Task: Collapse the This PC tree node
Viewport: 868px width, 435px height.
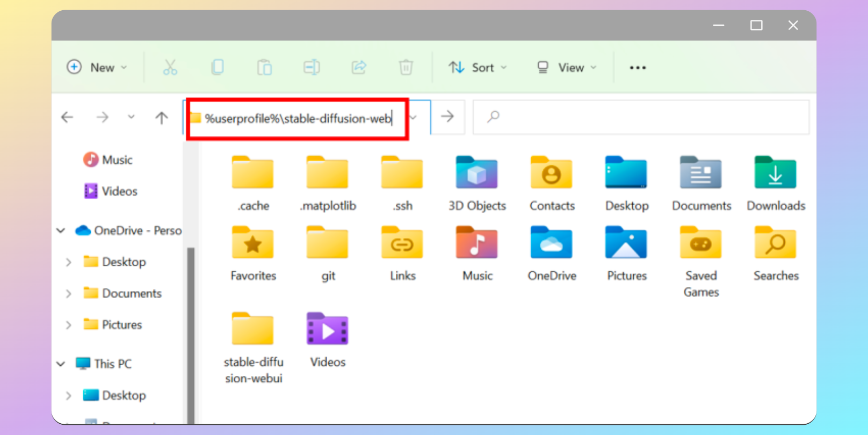Action: [x=61, y=364]
